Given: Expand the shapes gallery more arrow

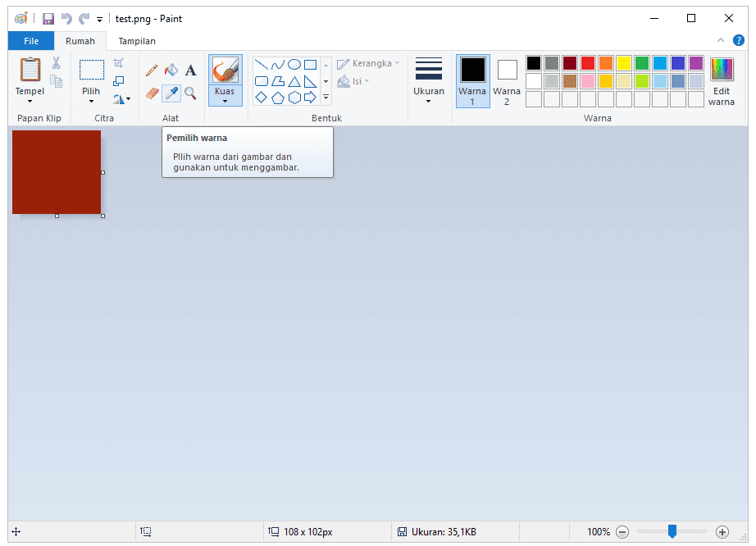Looking at the screenshot, I should [326, 98].
